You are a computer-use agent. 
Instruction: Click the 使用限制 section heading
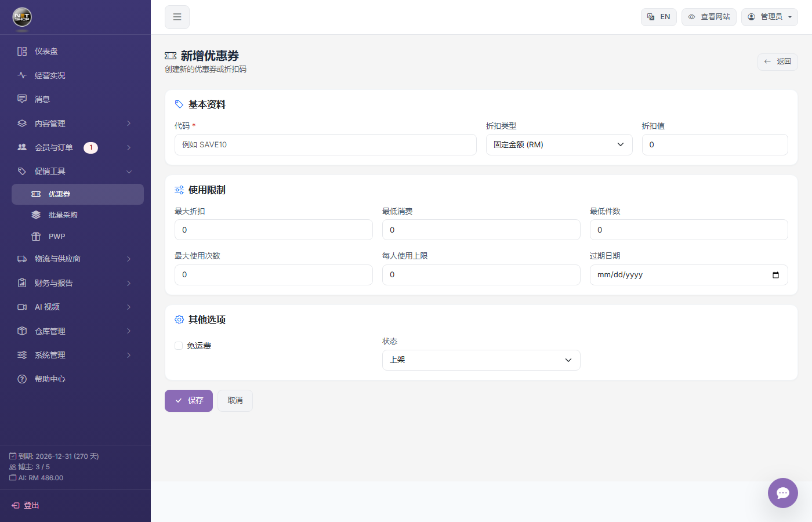coord(207,190)
